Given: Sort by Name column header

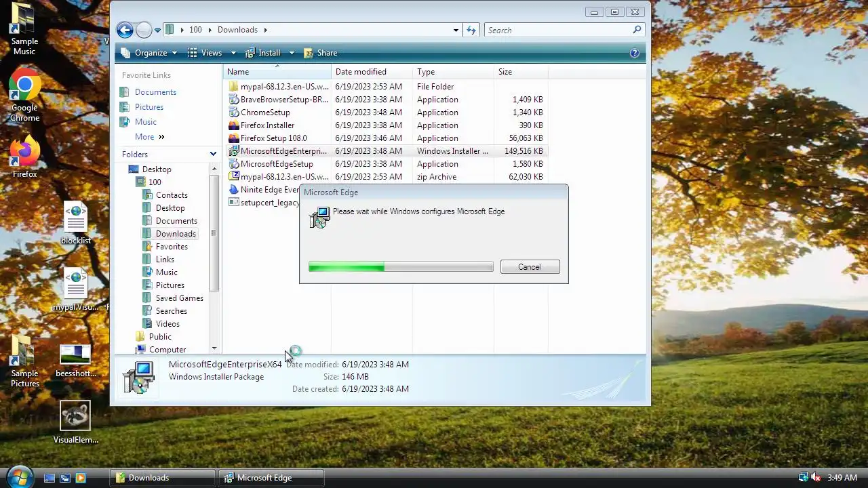Looking at the screenshot, I should (277, 72).
